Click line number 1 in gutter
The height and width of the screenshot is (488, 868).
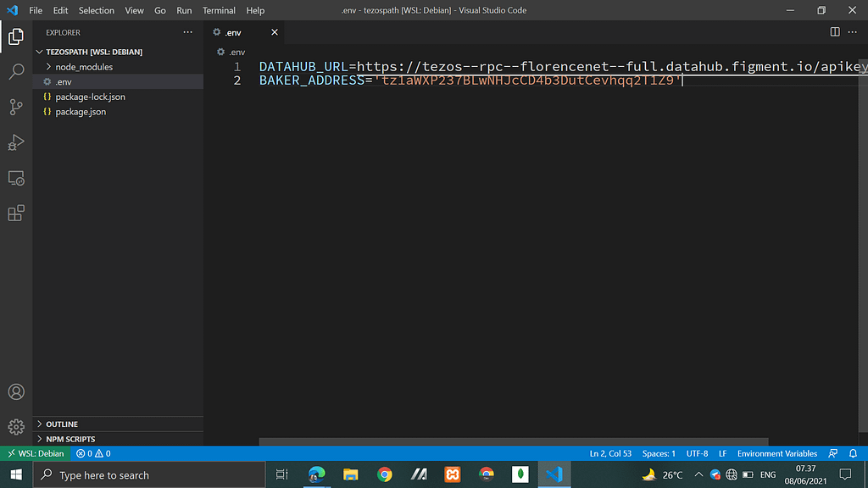click(x=237, y=66)
